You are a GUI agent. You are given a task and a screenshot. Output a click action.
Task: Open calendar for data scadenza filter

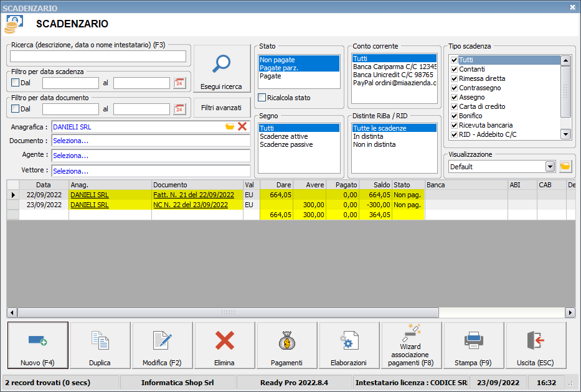click(179, 83)
